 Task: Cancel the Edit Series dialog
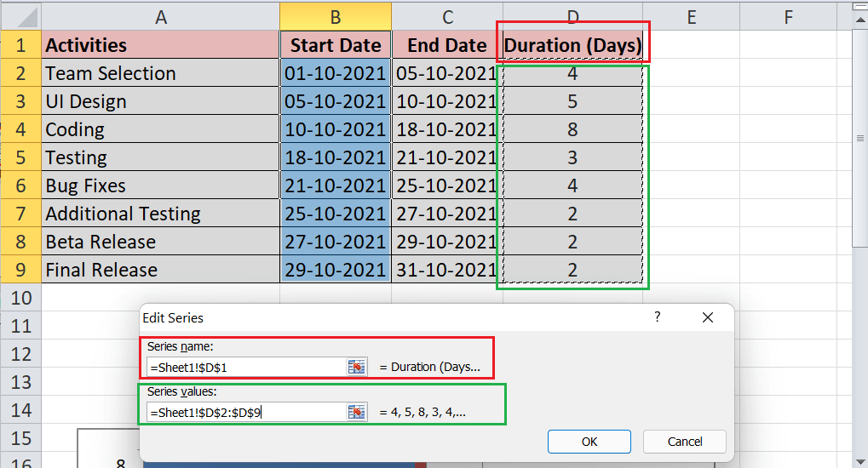tap(684, 442)
